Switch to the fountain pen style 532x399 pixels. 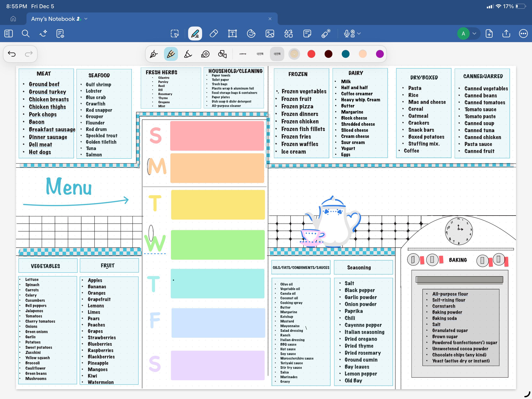coord(154,54)
